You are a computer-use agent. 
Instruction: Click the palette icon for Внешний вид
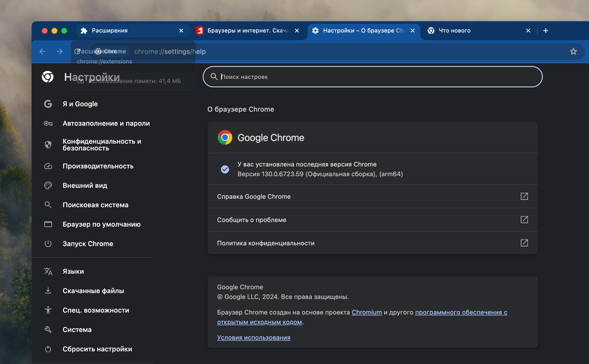coord(48,186)
